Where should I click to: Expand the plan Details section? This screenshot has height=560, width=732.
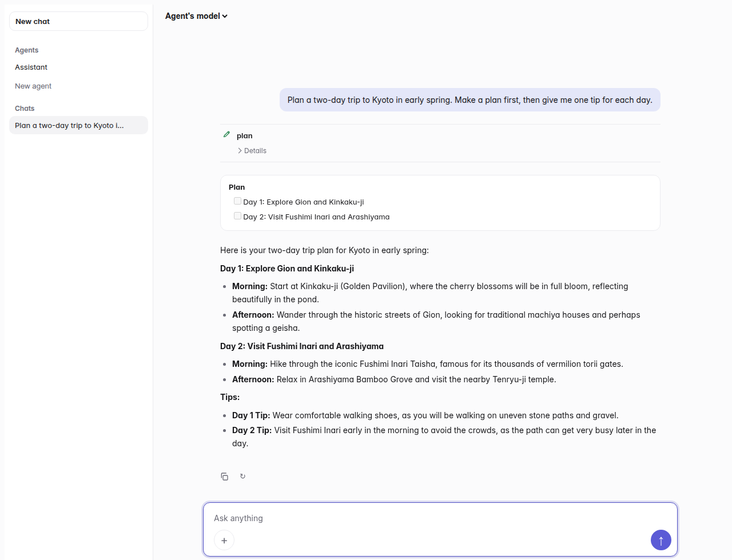coord(252,151)
